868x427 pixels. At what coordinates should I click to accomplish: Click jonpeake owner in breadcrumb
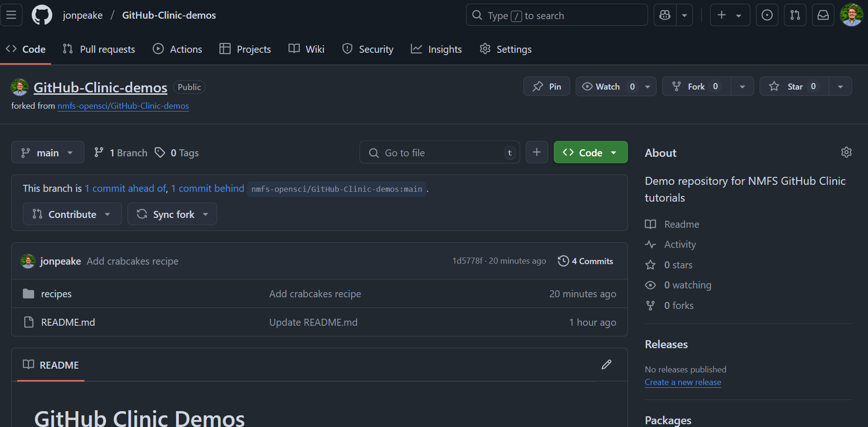(83, 15)
